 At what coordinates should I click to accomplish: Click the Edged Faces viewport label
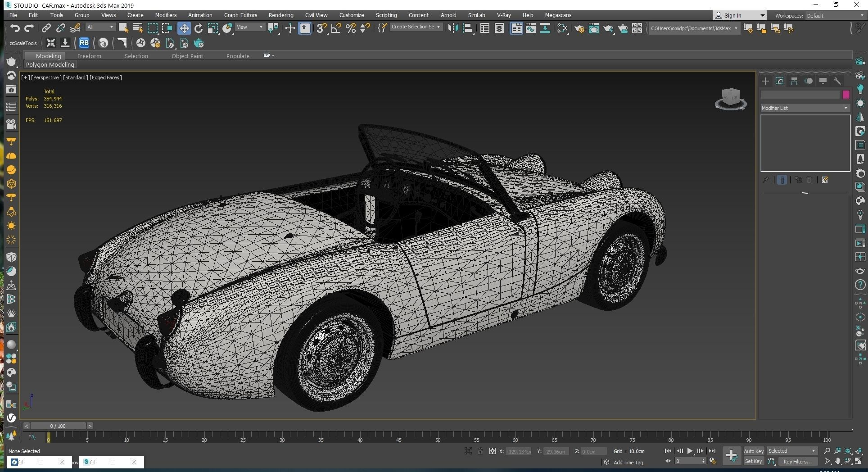(x=106, y=77)
